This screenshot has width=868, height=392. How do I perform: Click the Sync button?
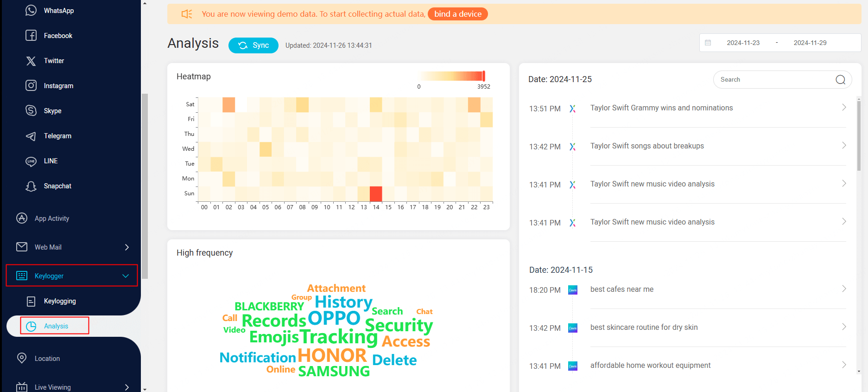[253, 45]
